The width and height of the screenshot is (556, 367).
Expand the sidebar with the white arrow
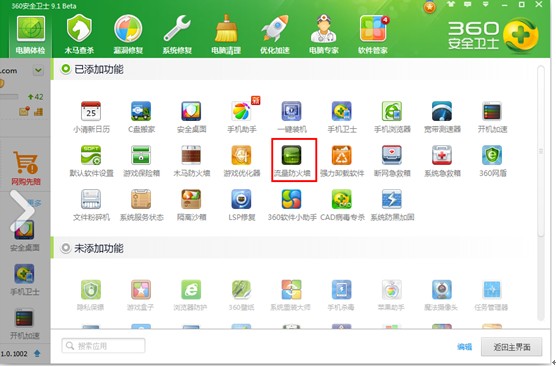(22, 211)
